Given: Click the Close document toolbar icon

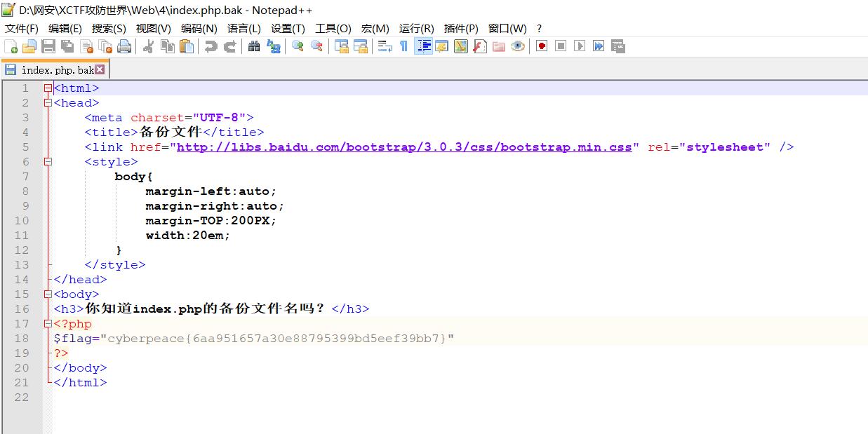Looking at the screenshot, I should coord(86,46).
